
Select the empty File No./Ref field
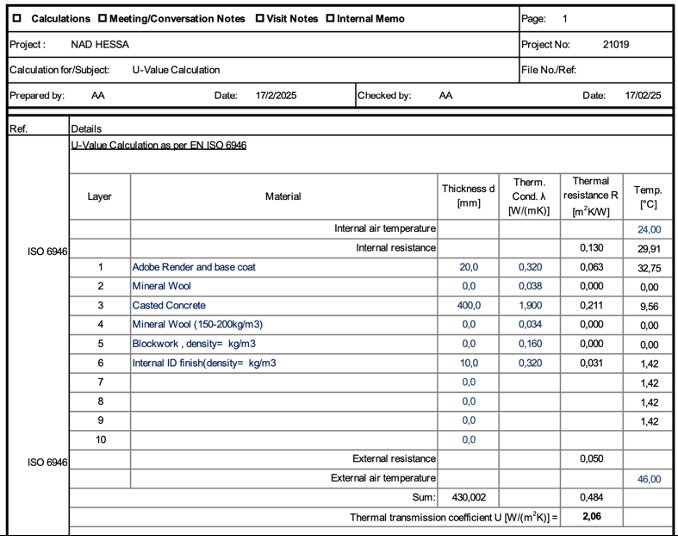tap(624, 70)
